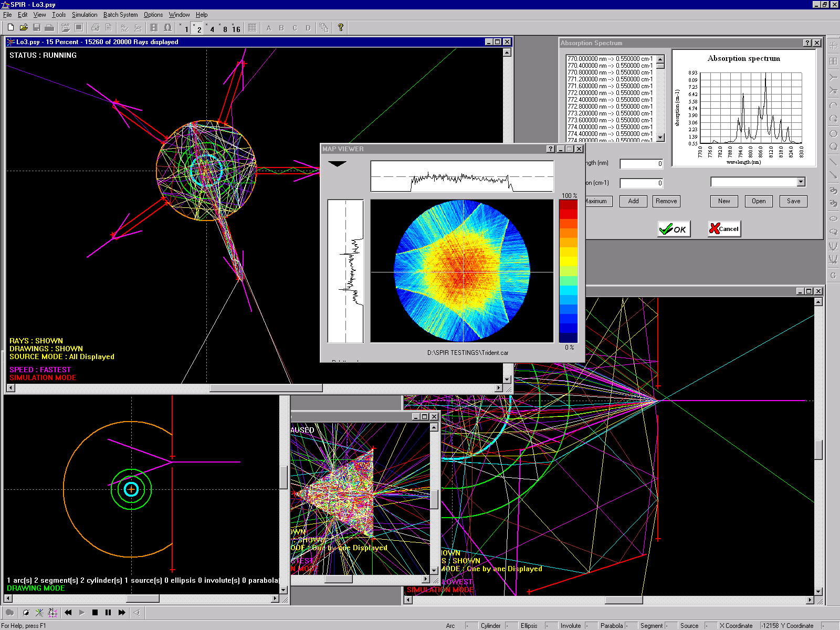
Task: Click the wavelength input field
Action: point(641,164)
